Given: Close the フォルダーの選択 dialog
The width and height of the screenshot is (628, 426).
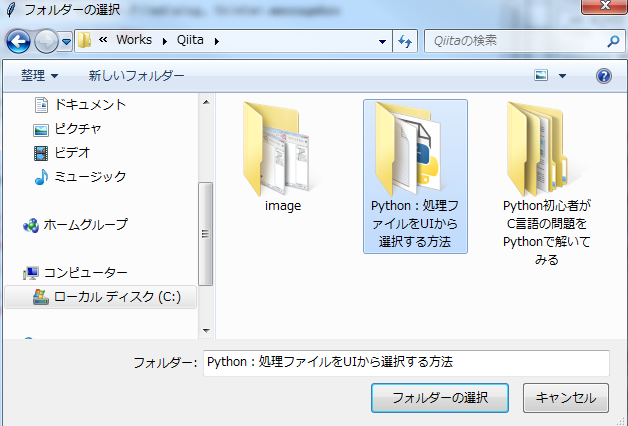Looking at the screenshot, I should coord(604,6).
